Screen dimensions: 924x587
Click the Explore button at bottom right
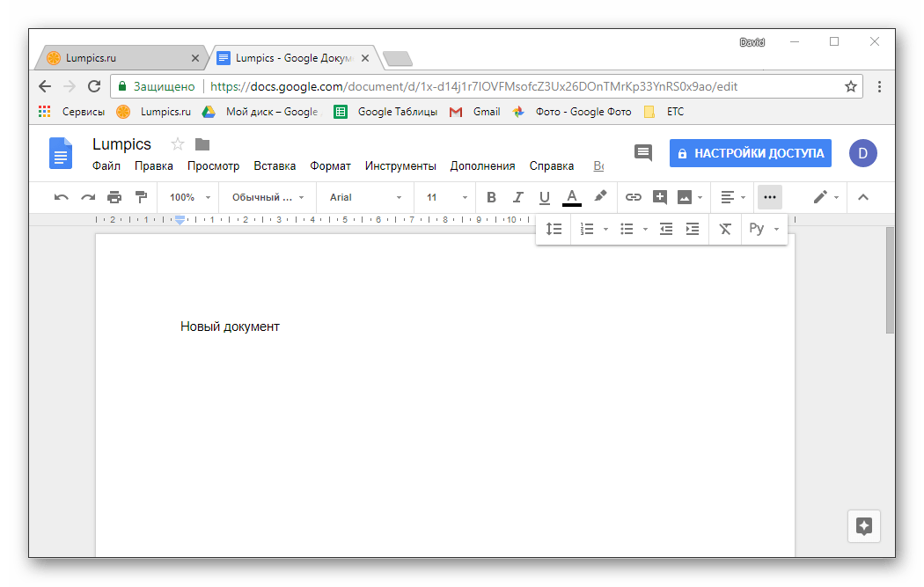tap(864, 525)
